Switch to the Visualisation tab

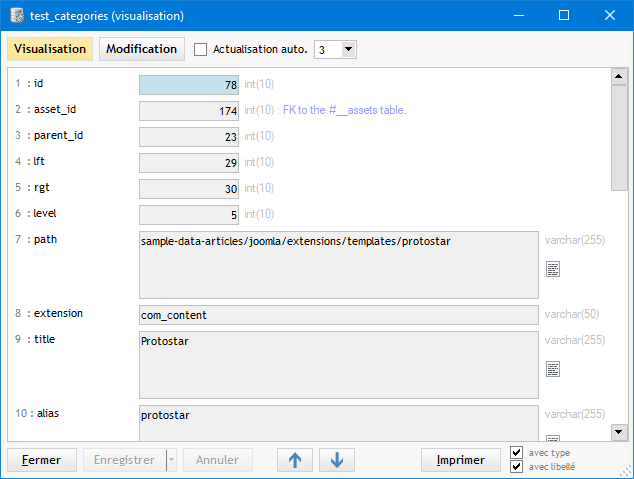(x=50, y=49)
